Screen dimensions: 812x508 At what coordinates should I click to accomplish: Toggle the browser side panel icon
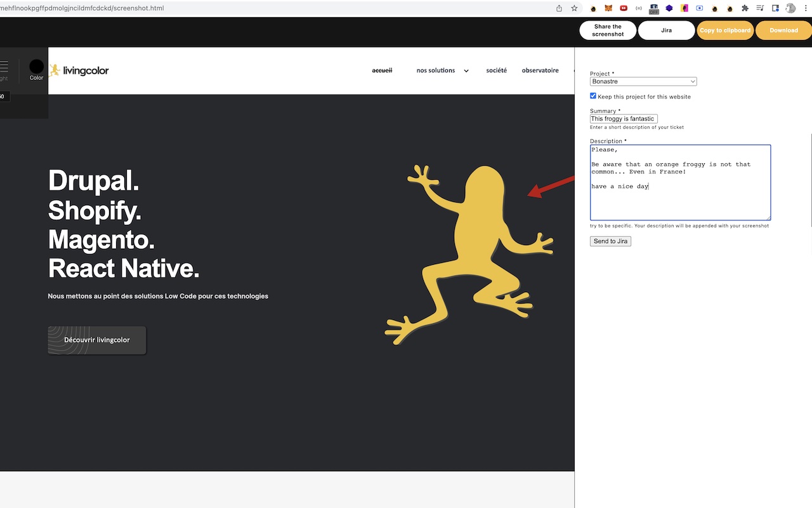click(776, 8)
